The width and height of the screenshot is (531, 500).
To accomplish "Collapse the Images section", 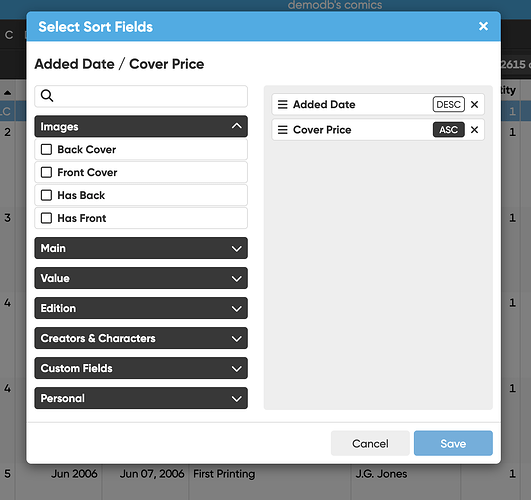I will pyautogui.click(x=141, y=126).
